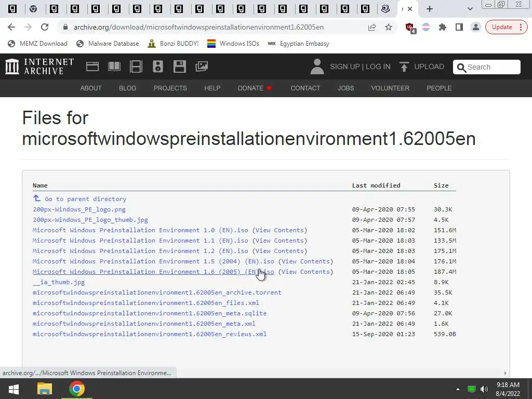Open the Extensions puzzle piece icon

point(443,27)
